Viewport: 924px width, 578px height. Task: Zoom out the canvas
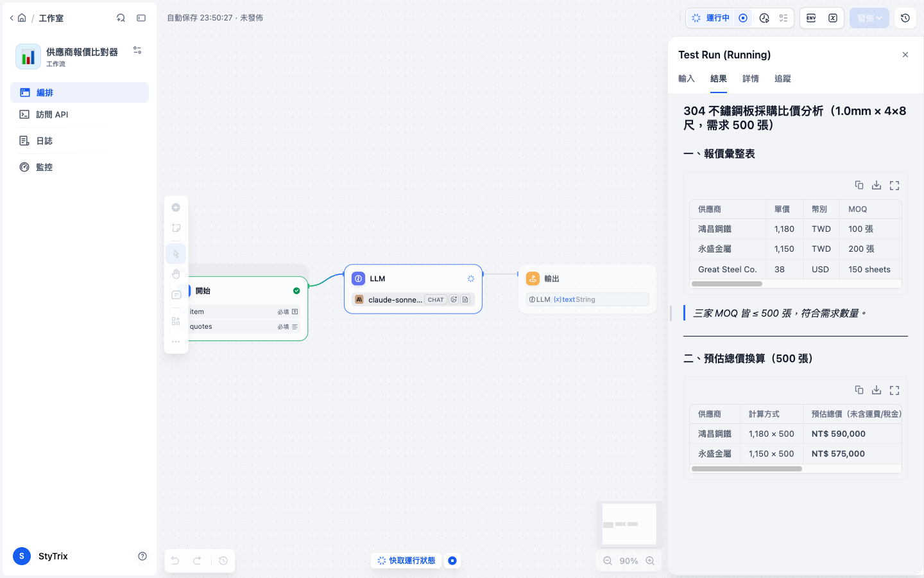[x=608, y=561]
